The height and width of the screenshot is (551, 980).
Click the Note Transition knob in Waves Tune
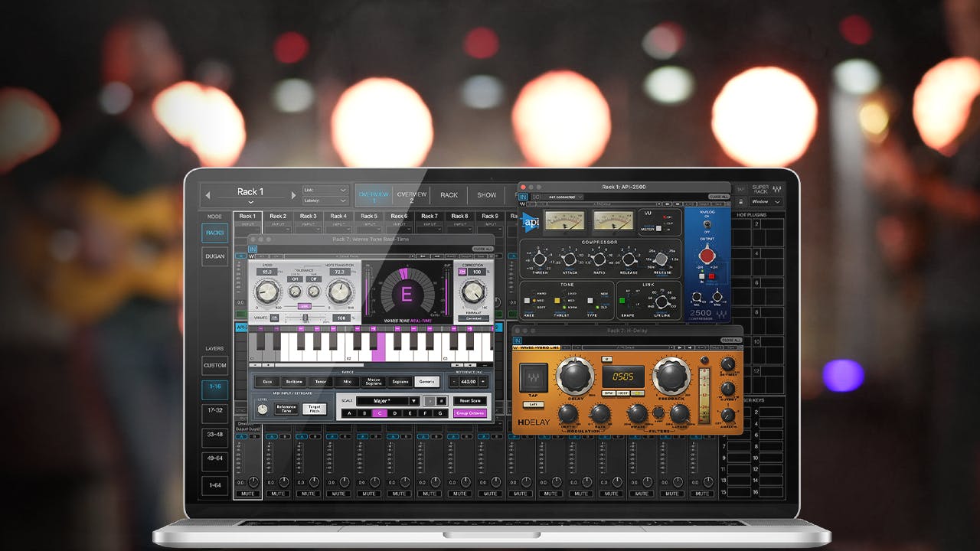pos(339,291)
